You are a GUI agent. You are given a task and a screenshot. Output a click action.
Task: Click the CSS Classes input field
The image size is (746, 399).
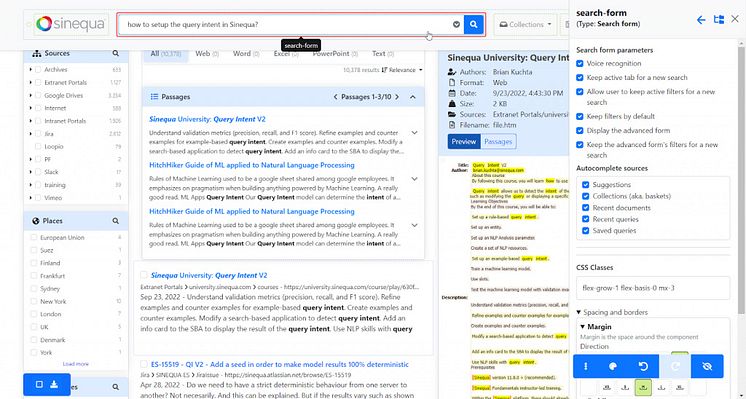[x=653, y=288]
